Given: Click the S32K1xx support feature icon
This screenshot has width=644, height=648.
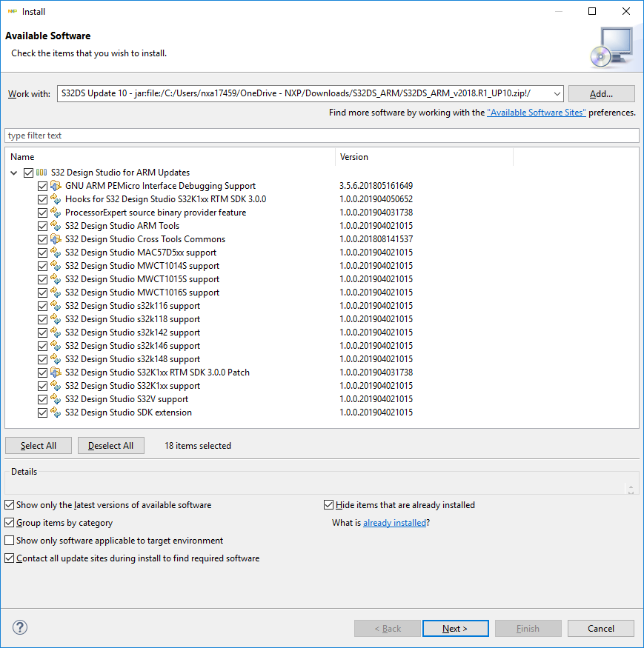Looking at the screenshot, I should pos(56,386).
